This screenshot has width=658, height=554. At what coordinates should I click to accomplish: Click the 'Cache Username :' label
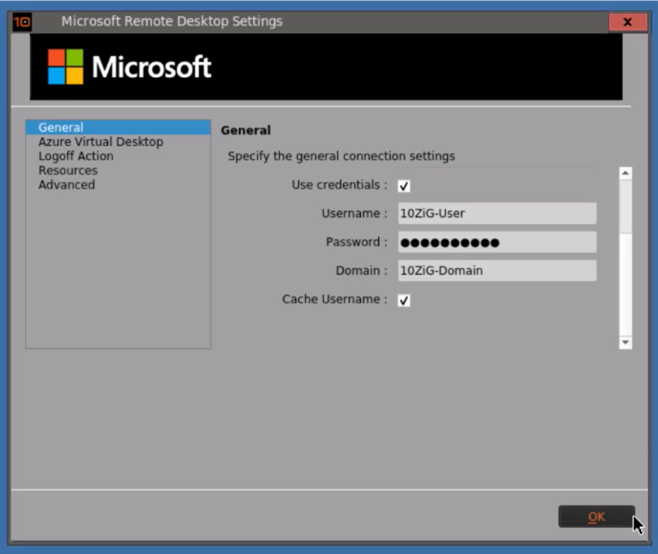(x=335, y=299)
